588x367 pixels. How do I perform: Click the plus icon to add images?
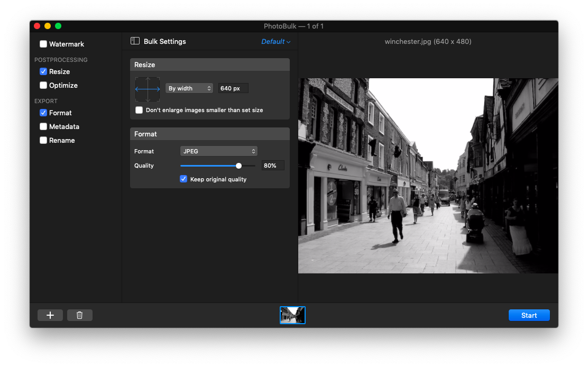[x=50, y=315]
